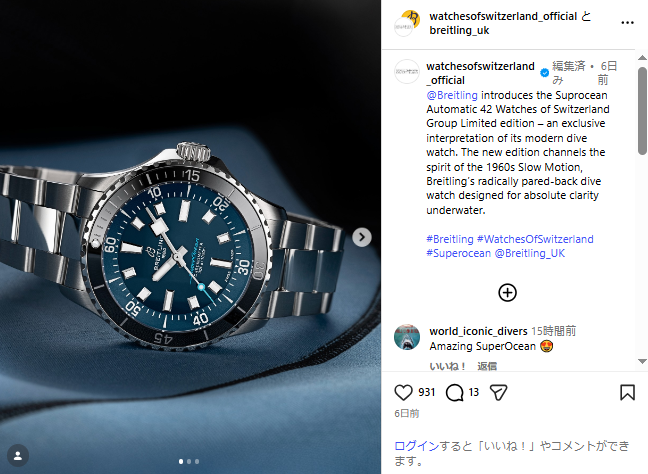Open the breitling_uk profile link
Screen dimensions: 648x474
[x=459, y=31]
